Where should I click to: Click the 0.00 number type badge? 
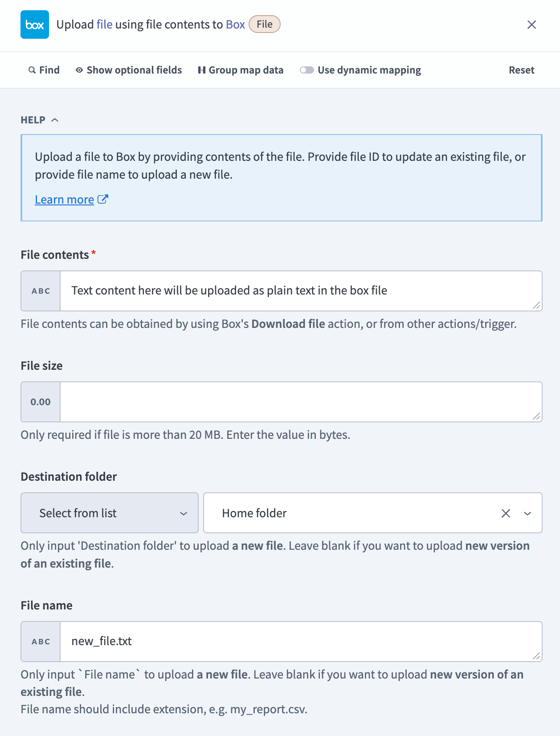click(41, 402)
